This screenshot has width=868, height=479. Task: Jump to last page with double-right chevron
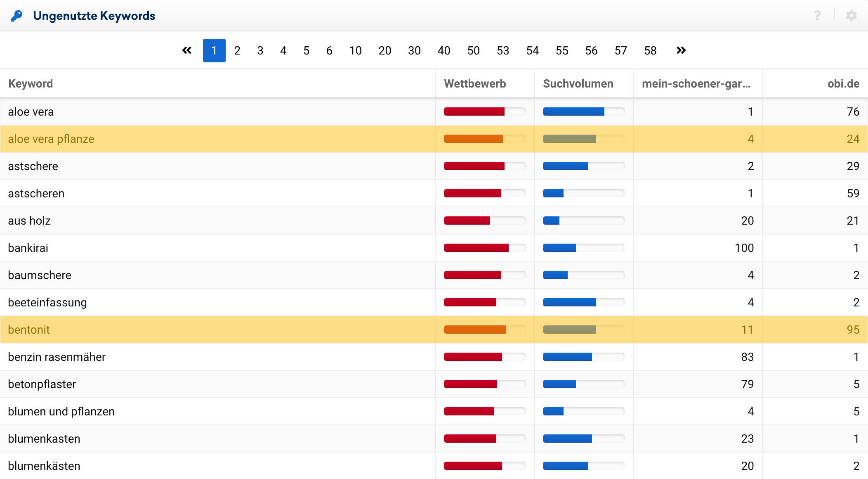click(x=681, y=50)
